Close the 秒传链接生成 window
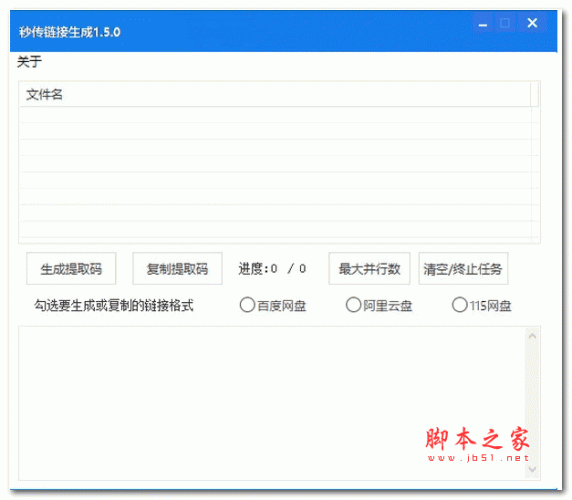572x500 pixels. pos(532,23)
